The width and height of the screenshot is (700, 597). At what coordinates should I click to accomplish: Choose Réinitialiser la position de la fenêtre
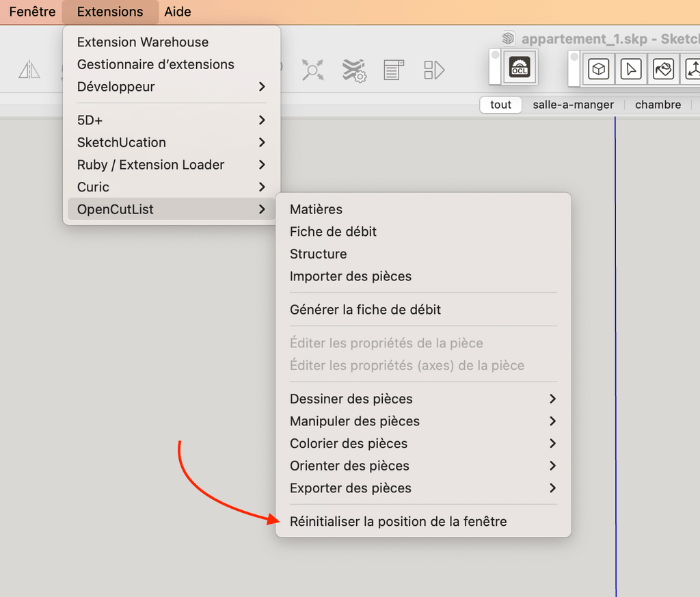423,522
